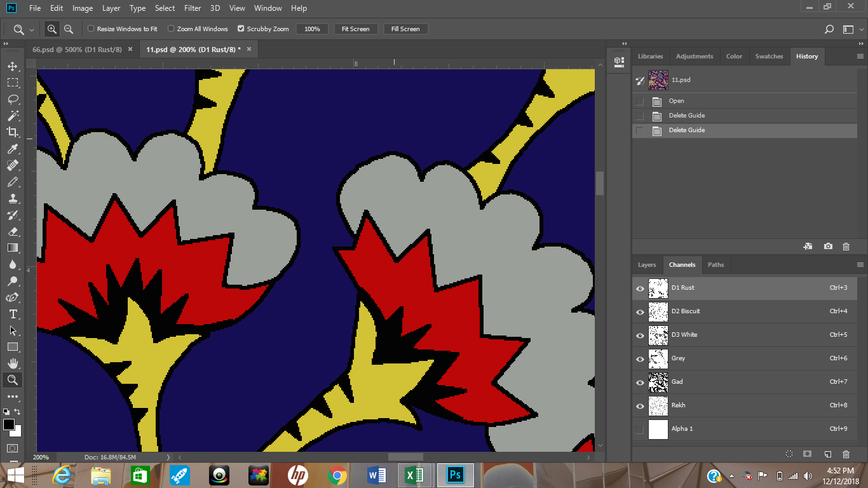Image resolution: width=868 pixels, height=488 pixels.
Task: Click the Fill Screen button
Action: pyautogui.click(x=405, y=29)
